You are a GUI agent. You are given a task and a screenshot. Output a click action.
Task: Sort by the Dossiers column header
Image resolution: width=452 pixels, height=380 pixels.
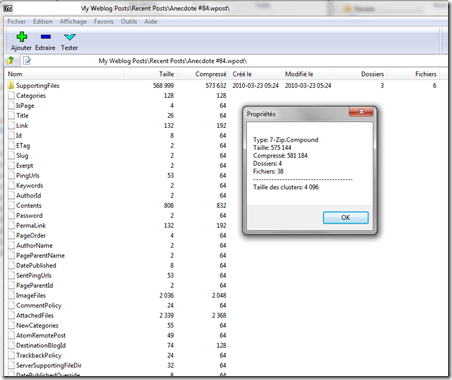coord(360,74)
